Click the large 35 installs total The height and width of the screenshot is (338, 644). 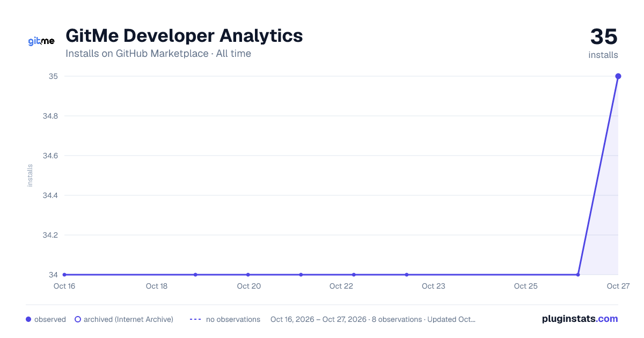(x=604, y=36)
